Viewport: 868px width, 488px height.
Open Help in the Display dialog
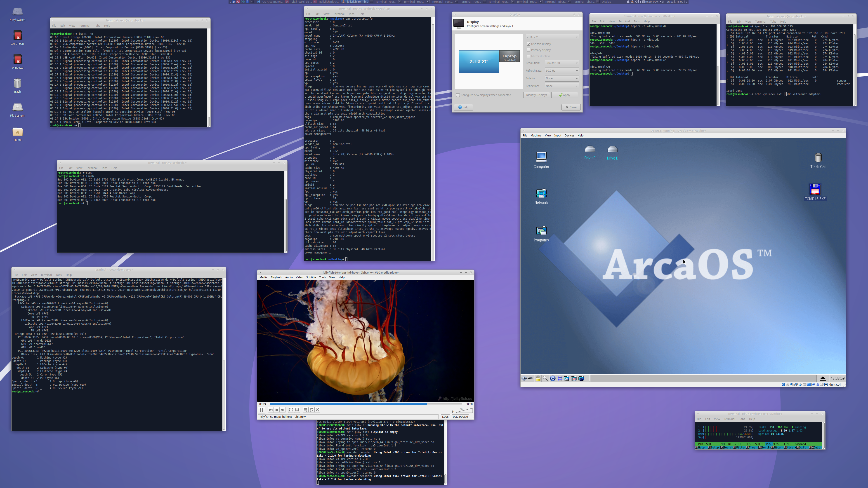click(x=463, y=107)
